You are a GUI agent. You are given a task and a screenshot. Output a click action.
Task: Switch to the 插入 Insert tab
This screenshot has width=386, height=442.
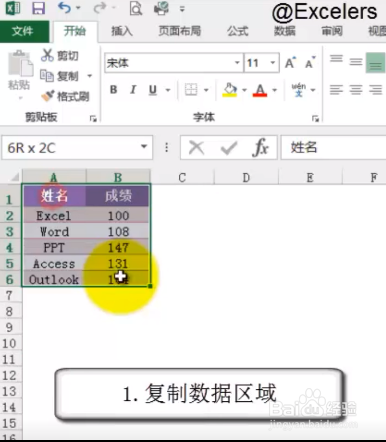point(122,31)
